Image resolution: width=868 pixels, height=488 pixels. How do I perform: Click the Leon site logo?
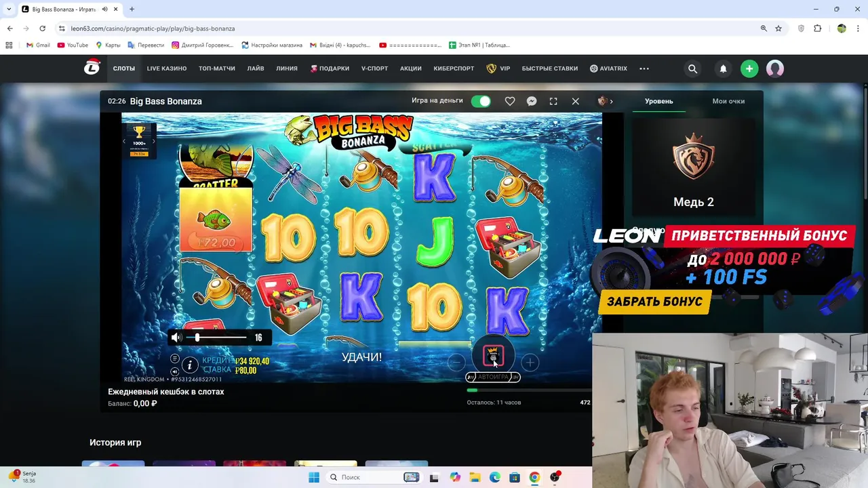click(x=92, y=67)
